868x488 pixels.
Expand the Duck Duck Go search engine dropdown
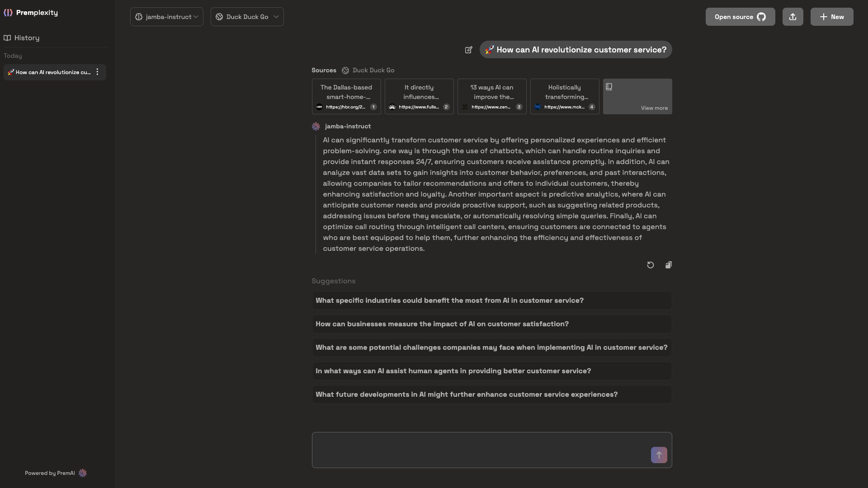246,17
